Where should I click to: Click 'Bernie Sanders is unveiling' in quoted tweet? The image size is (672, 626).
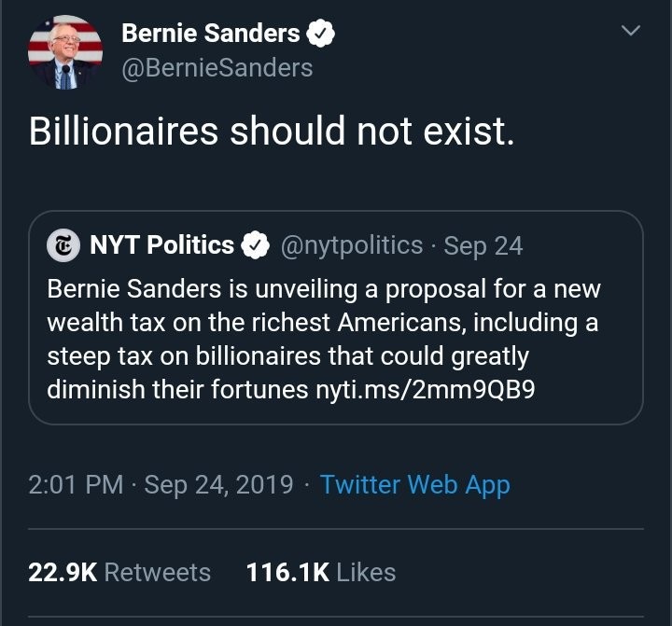(x=168, y=289)
